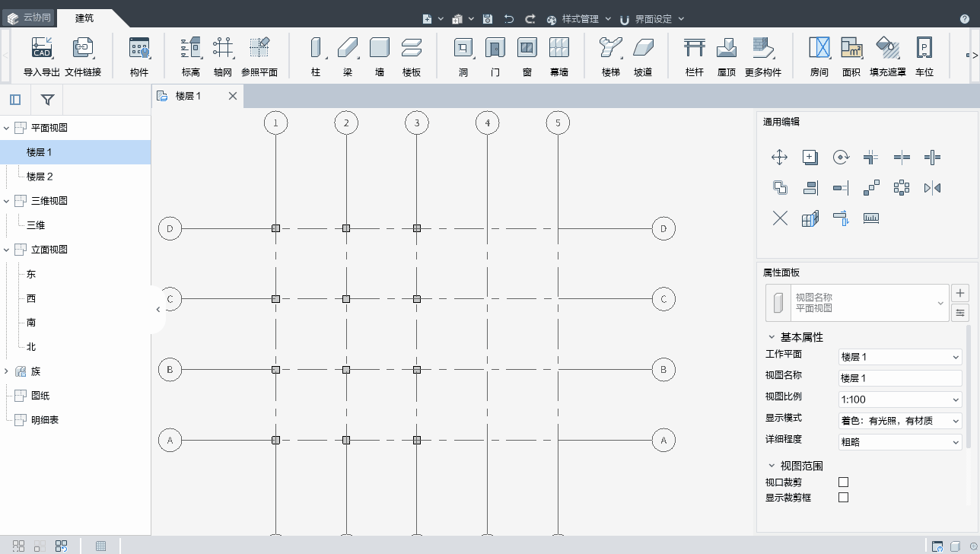
Task: Select the 楼层 1 document tab
Action: pos(188,96)
